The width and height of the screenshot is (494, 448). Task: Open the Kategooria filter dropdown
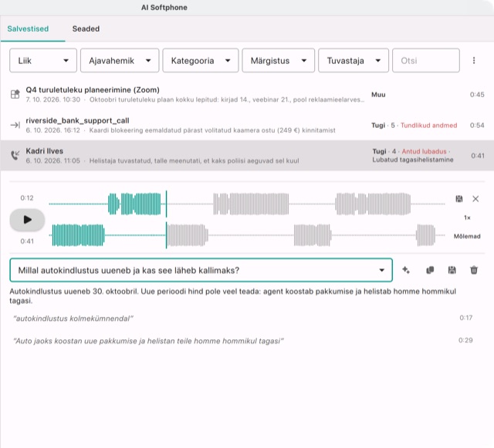click(x=201, y=60)
